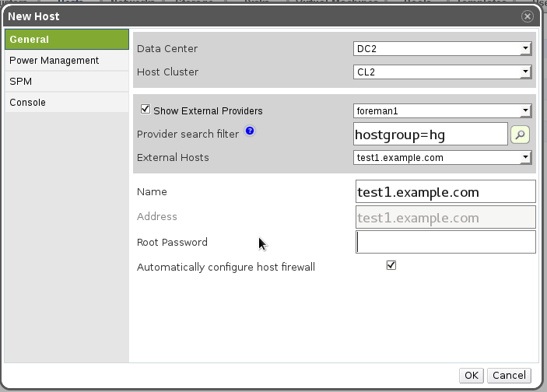Click the provider search magnifier icon

click(520, 135)
